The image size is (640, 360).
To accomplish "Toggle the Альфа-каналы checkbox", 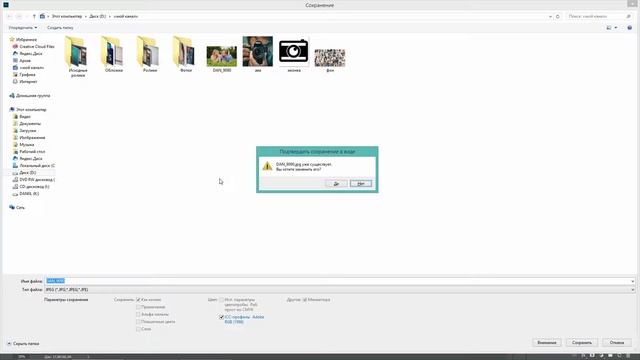I will pos(138,314).
